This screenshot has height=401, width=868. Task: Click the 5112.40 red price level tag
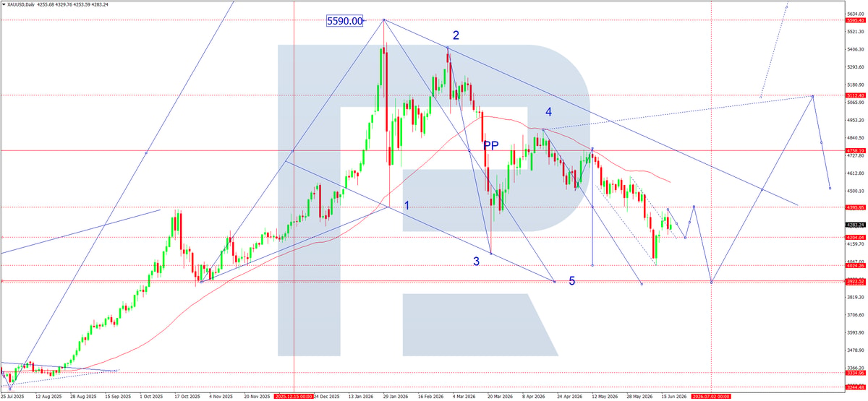(856, 95)
